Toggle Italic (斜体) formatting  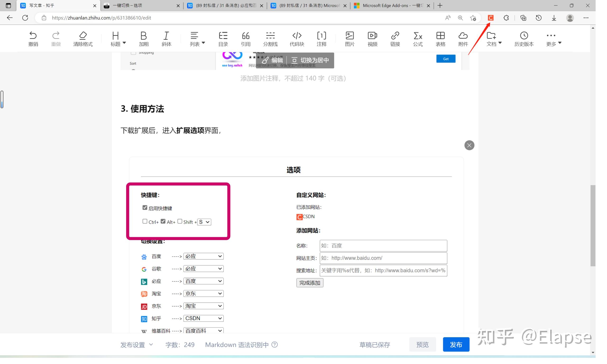click(x=166, y=39)
